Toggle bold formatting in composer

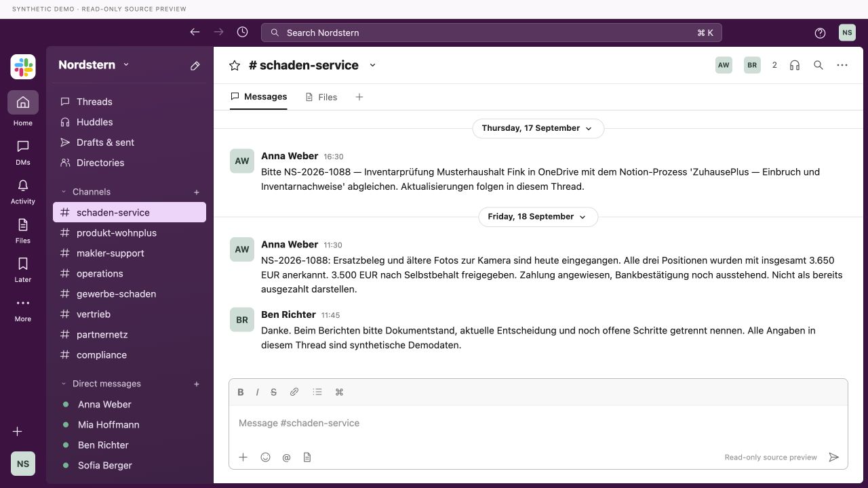(241, 392)
